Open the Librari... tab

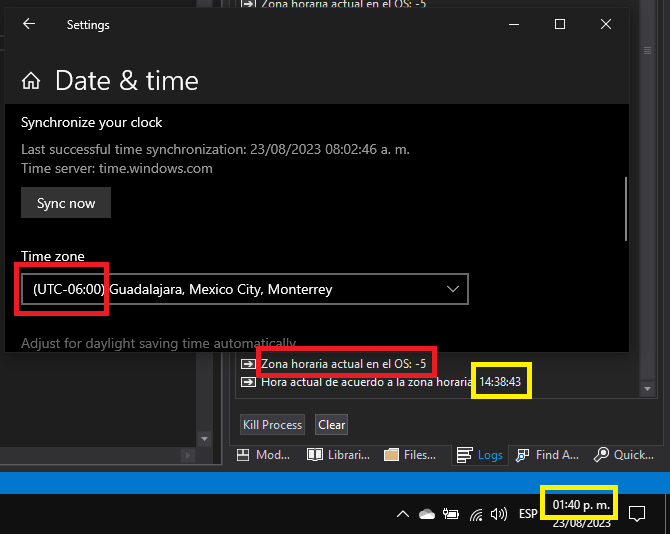[338, 455]
